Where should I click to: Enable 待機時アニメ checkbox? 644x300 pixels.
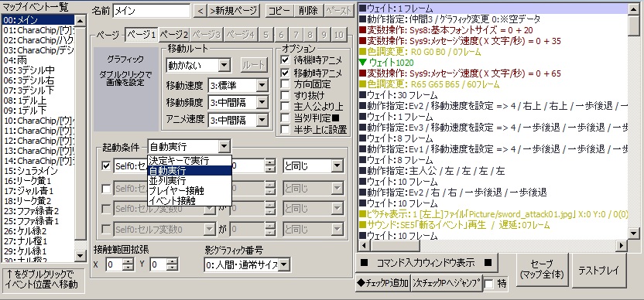click(x=286, y=60)
